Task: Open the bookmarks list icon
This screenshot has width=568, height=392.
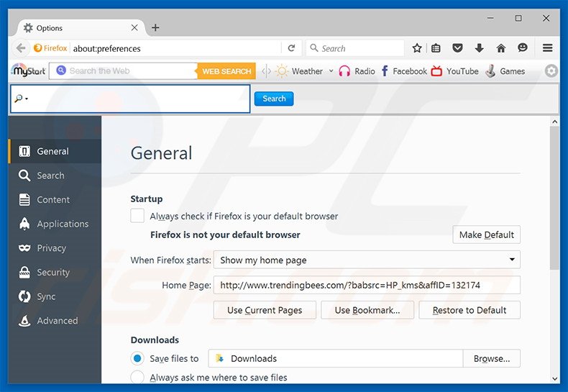Action: point(436,48)
